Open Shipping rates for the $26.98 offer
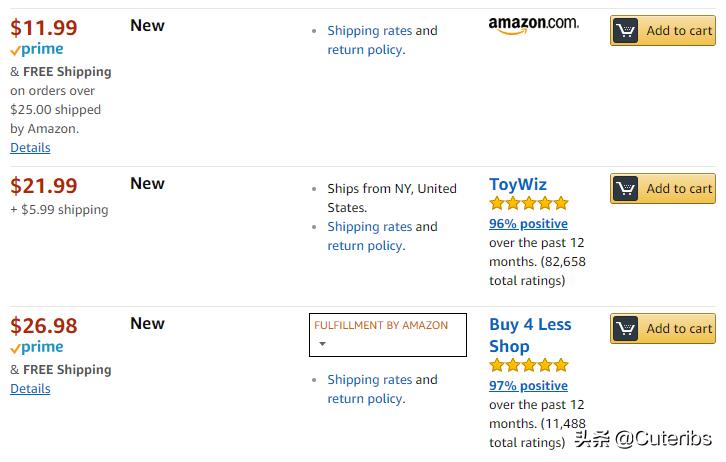Viewport: 726px width, 462px height. (x=369, y=380)
